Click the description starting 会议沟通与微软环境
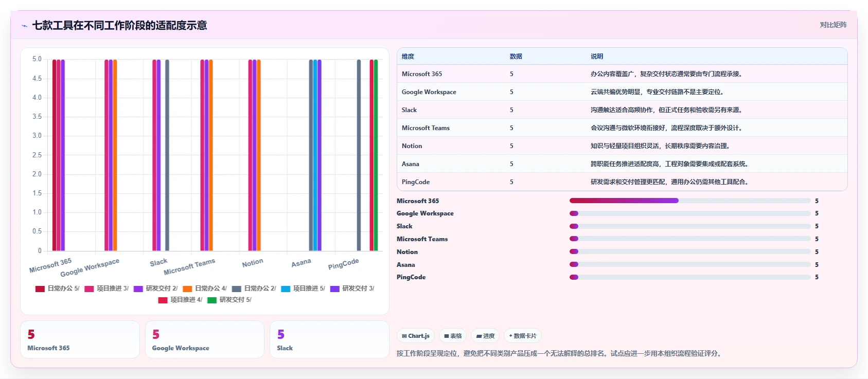The height and width of the screenshot is (379, 868). (666, 128)
